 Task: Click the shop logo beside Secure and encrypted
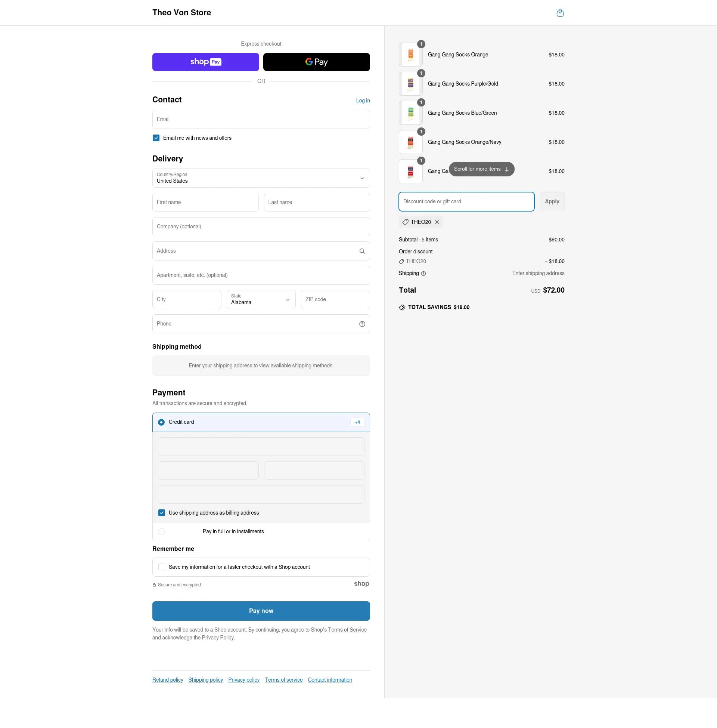(x=361, y=584)
